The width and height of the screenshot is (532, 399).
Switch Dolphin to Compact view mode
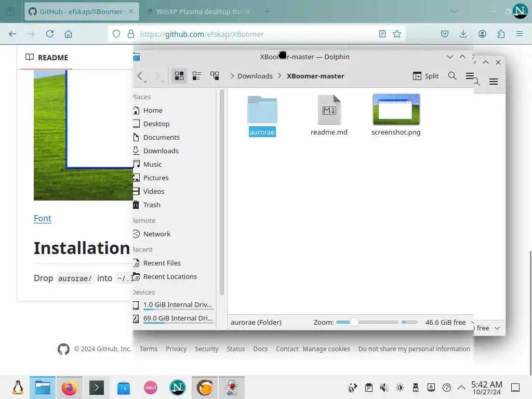coord(197,76)
